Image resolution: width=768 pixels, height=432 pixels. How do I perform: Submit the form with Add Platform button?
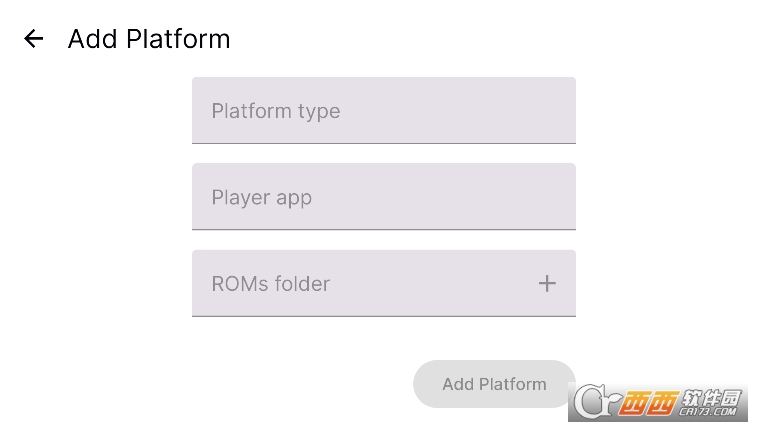pyautogui.click(x=494, y=384)
